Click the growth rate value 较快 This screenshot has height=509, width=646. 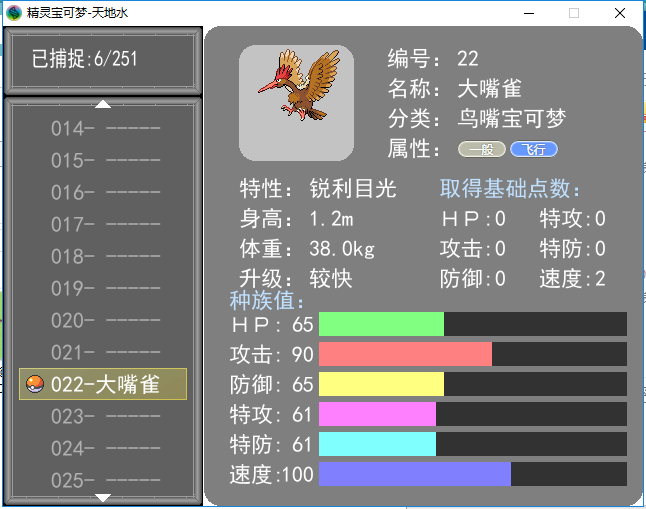[331, 279]
